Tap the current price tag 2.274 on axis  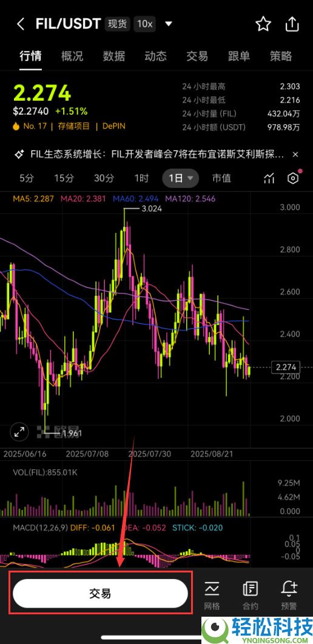pos(286,367)
